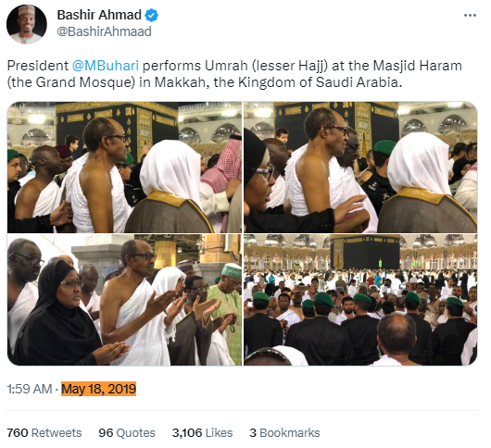
Task: Open the three-dot more options menu
Action: coord(470,16)
